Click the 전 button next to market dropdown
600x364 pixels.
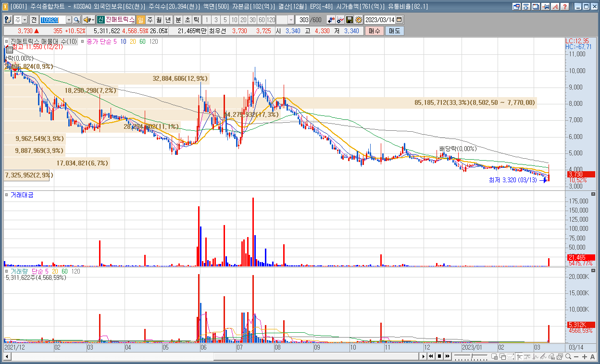point(34,20)
